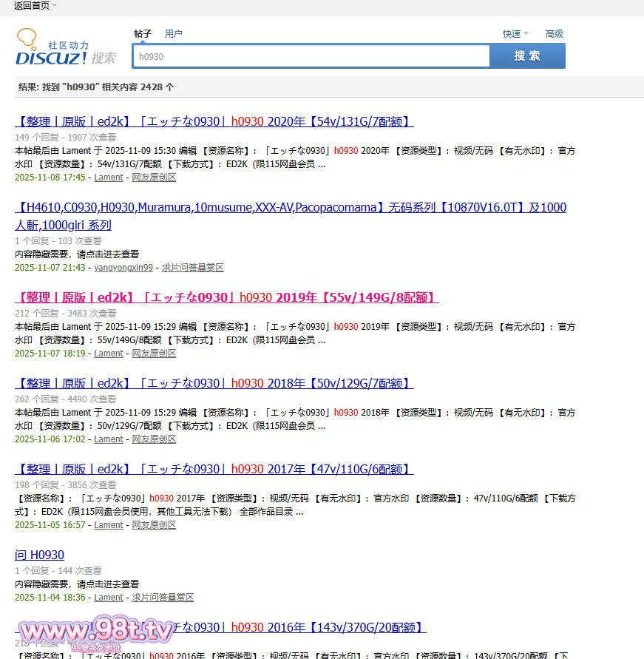Viewport: 644px width, 659px height.
Task: Open the 高级 advanced search link
Action: [554, 33]
